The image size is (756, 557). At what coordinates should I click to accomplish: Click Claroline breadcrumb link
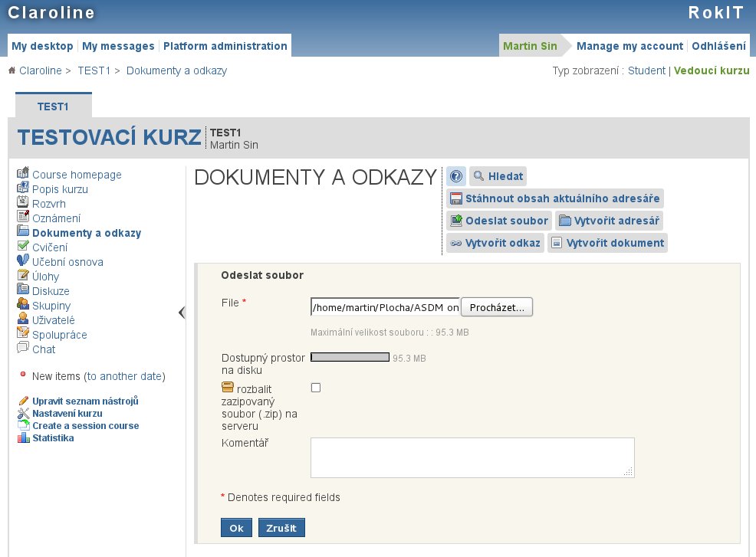coord(41,70)
